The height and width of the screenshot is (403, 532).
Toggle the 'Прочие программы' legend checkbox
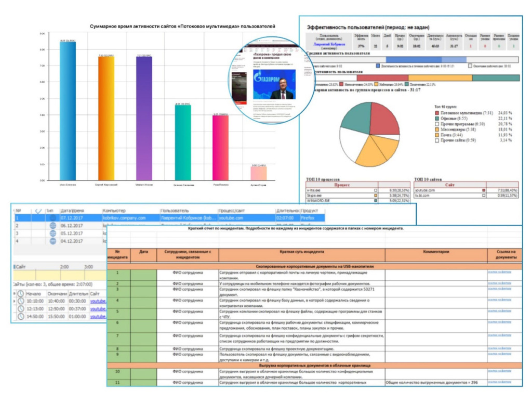[437, 124]
